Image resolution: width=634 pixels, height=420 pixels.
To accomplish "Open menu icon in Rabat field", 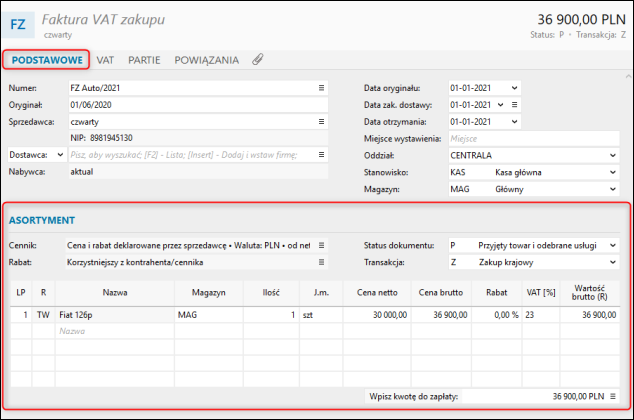I will 321,262.
